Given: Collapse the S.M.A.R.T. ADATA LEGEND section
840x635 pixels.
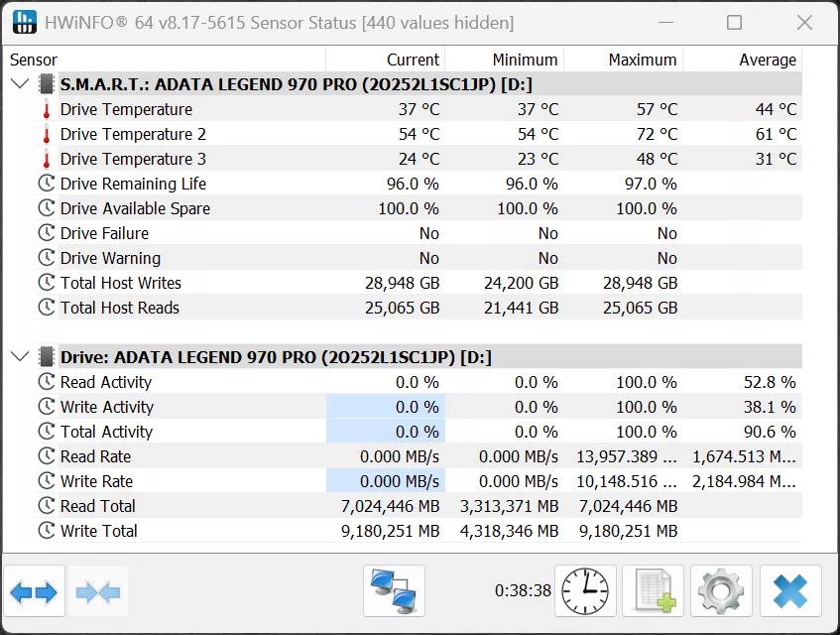Looking at the screenshot, I should tap(20, 83).
